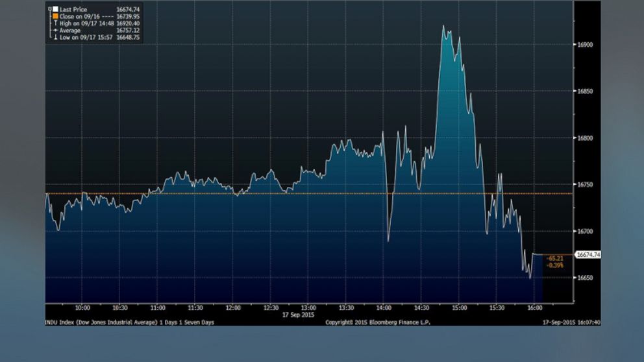Select the 'Average' legend label
The image size is (644, 362).
(x=70, y=30)
